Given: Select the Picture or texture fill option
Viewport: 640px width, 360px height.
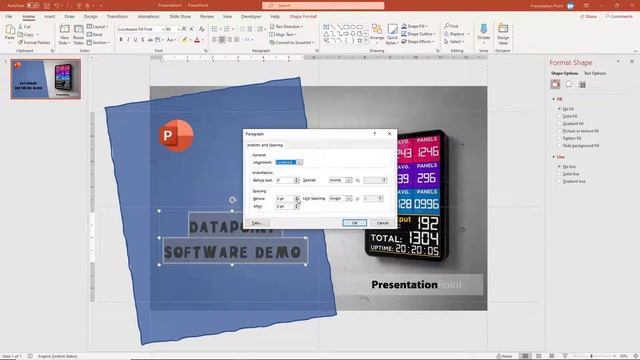Looking at the screenshot, I should click(559, 131).
